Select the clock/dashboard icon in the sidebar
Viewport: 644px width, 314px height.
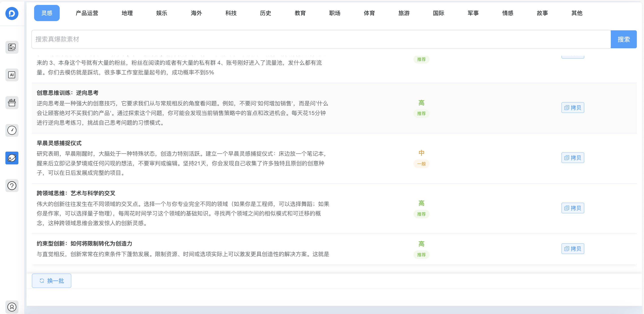click(12, 130)
